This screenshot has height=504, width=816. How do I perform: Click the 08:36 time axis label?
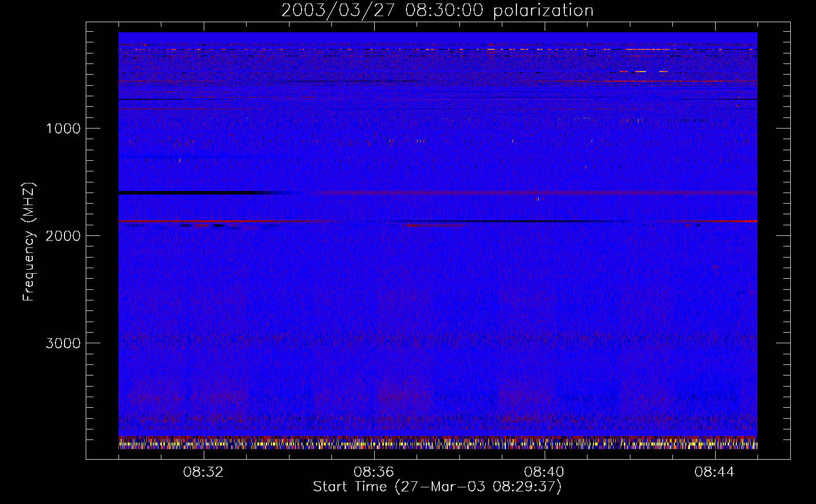[374, 472]
